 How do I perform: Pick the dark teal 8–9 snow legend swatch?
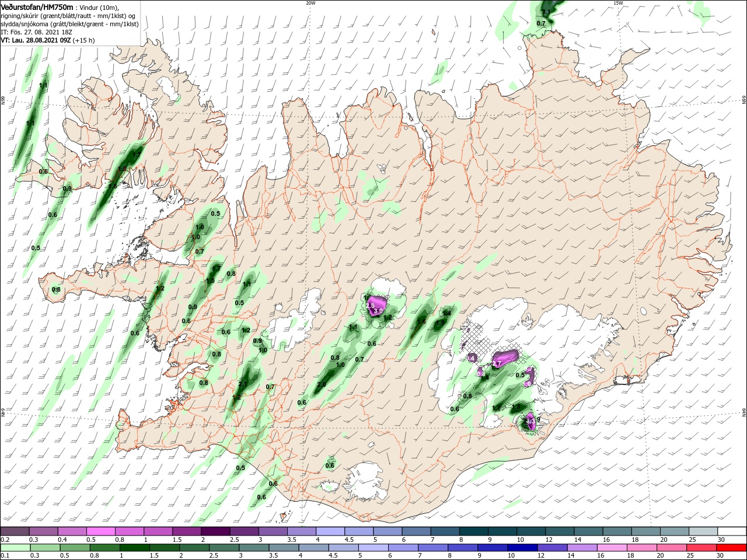tap(473, 531)
